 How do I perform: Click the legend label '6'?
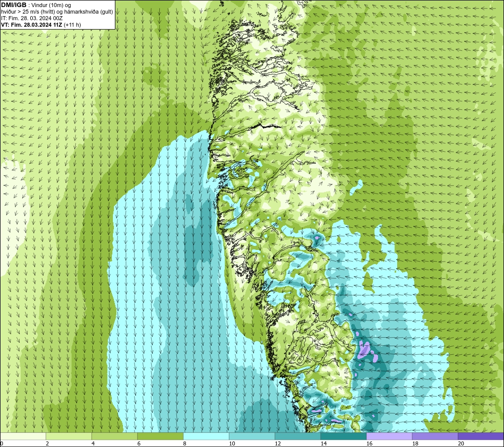coord(139,444)
